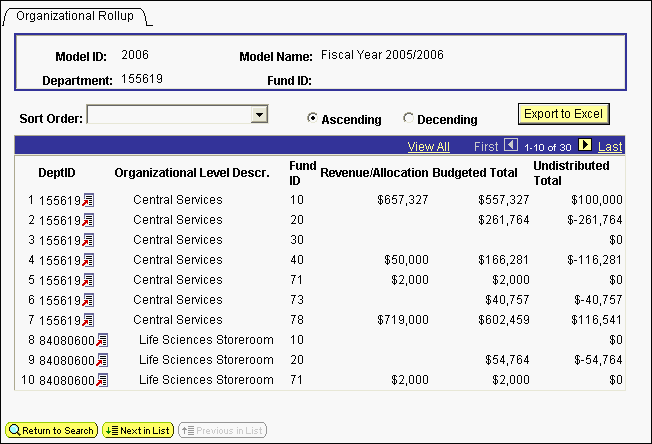Show next rows with right arrow icon
This screenshot has height=444, width=652.
[x=585, y=146]
